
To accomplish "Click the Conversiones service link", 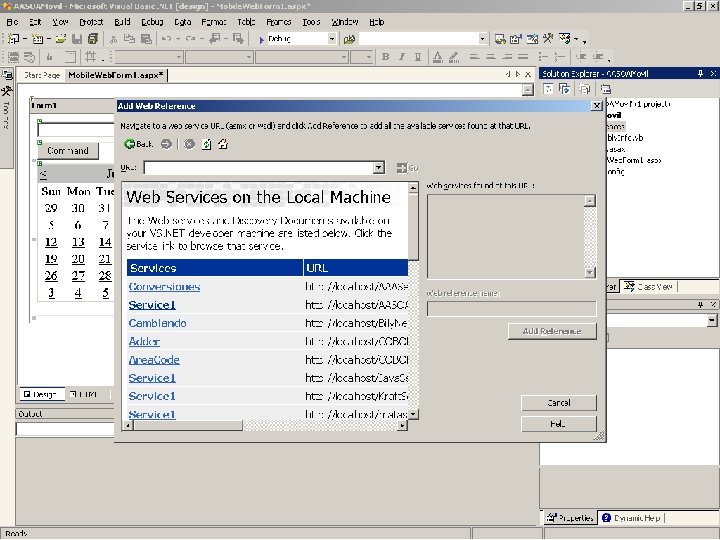I will pyautogui.click(x=164, y=287).
